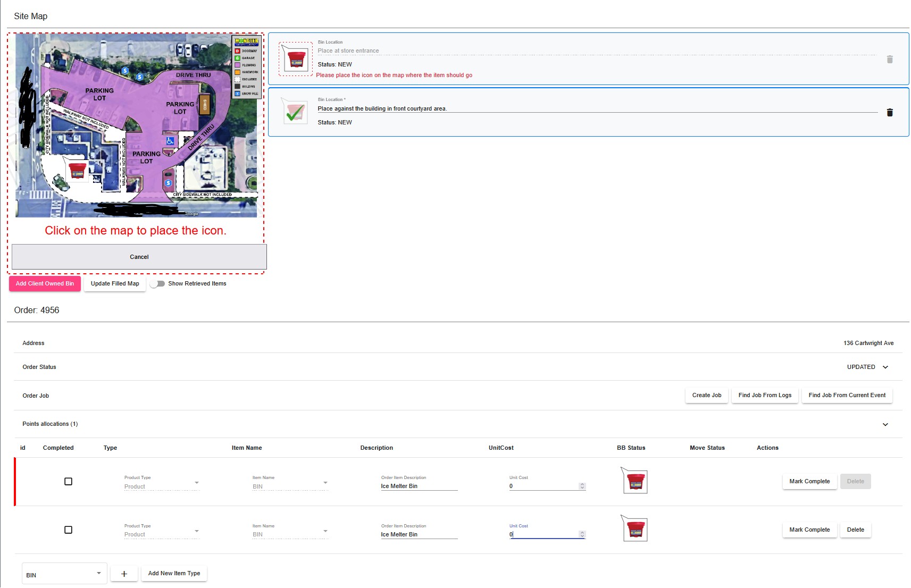
Task: Expand the Points allocations section
Action: 885,425
